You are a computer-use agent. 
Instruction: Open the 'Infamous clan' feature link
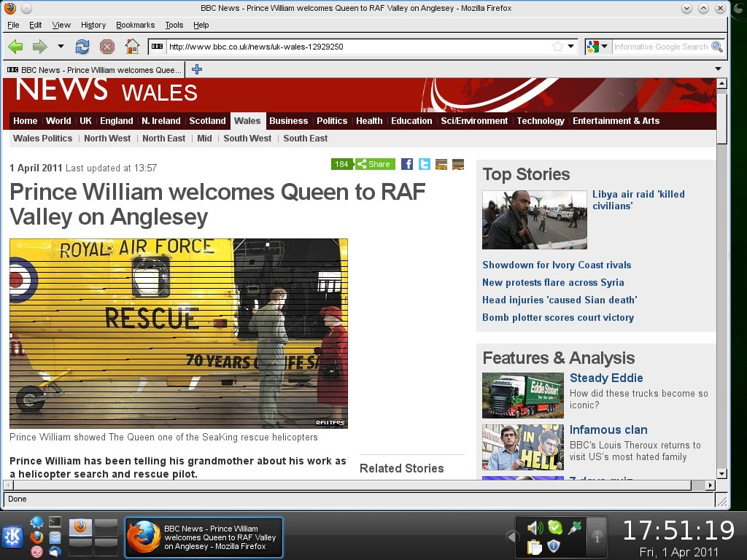coord(608,430)
